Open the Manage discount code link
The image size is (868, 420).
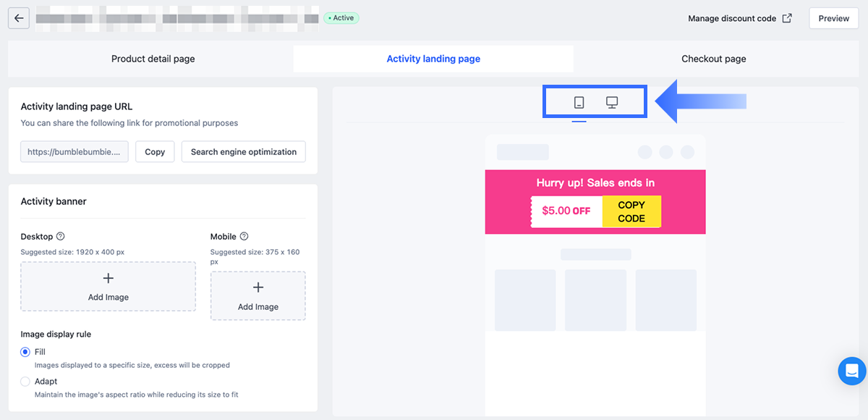click(x=731, y=19)
